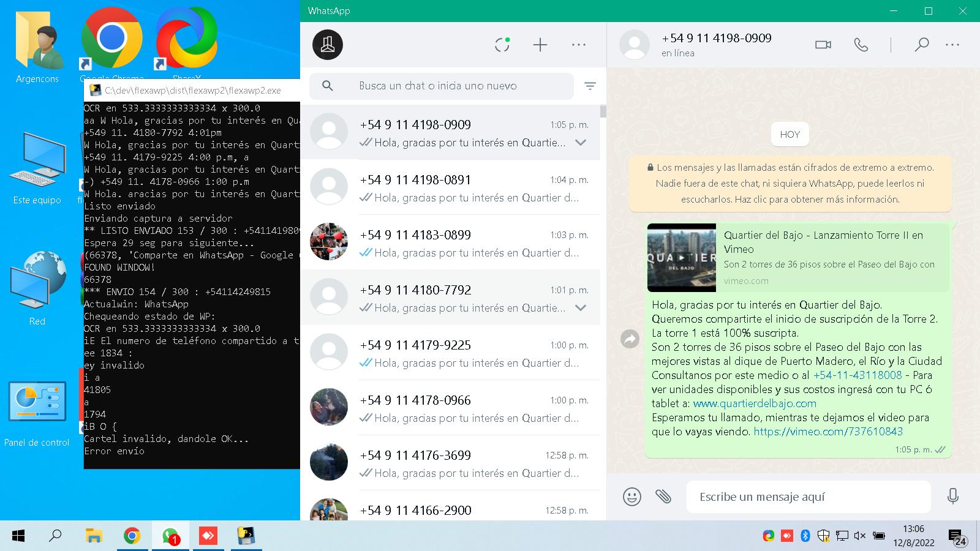Open chat with +54 9 11 4166-2900
The image size is (980, 551).
click(450, 506)
